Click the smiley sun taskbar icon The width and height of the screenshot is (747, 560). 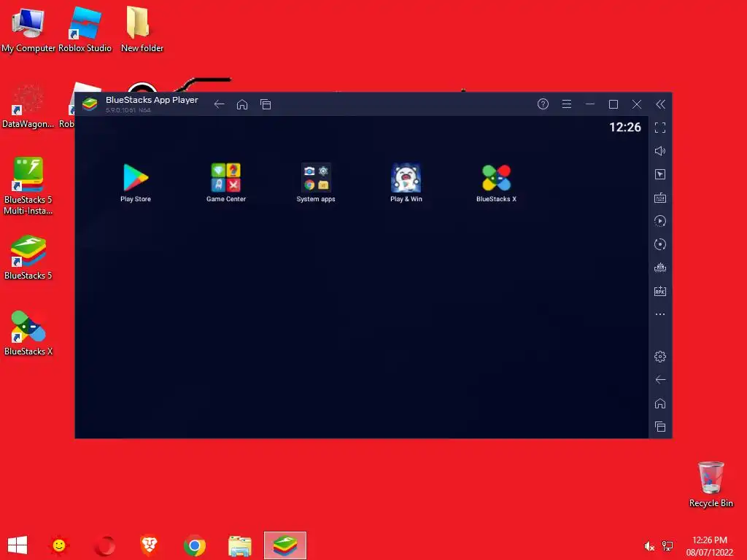59,545
